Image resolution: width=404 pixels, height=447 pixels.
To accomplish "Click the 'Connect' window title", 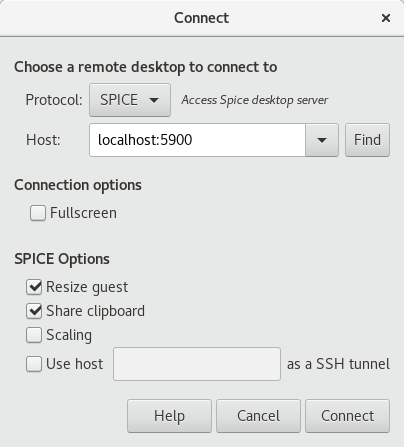I will (202, 18).
